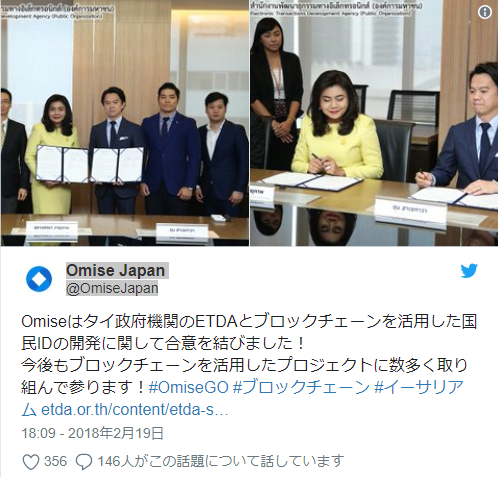
Task: Click the reply speech bubble icon
Action: 84,462
